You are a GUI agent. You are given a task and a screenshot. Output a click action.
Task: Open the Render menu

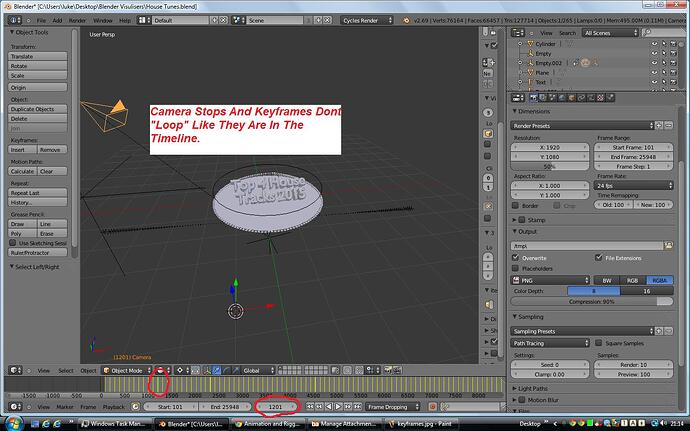pyautogui.click(x=77, y=20)
